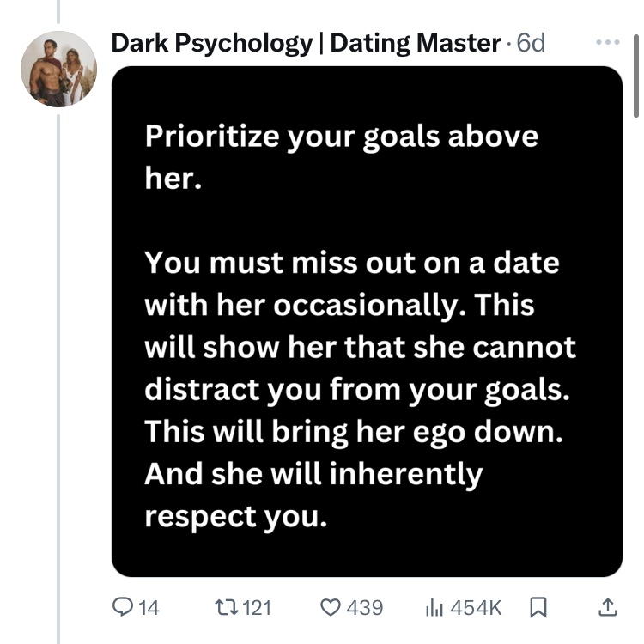Viewport: 644px width, 644px height.
Task: Click "respect you." text in the image
Action: 236,518
